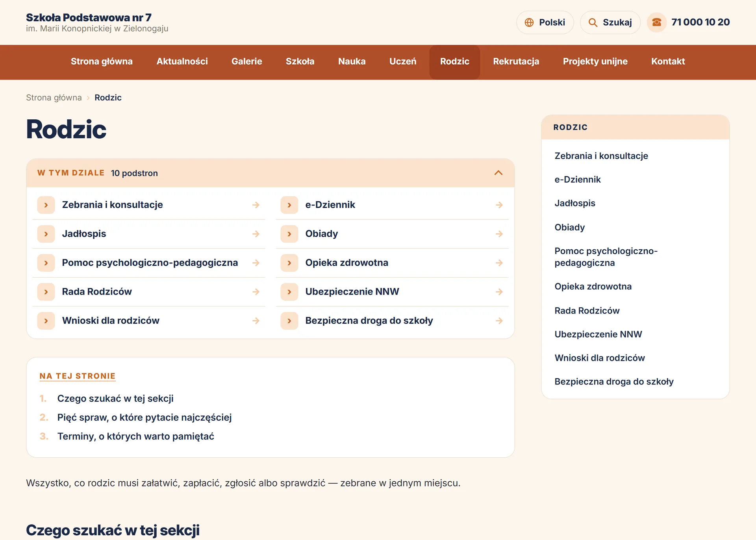Viewport: 756px width, 540px height.
Task: Go to Aktualności in the navigation bar
Action: point(182,61)
